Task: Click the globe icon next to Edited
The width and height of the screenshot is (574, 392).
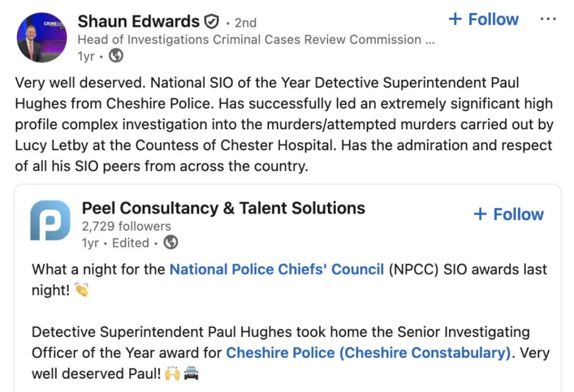Action: (x=170, y=242)
